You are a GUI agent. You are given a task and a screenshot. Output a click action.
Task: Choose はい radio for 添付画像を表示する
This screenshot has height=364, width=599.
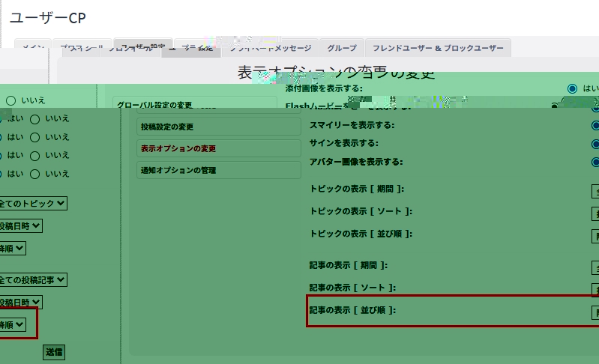[x=573, y=88]
